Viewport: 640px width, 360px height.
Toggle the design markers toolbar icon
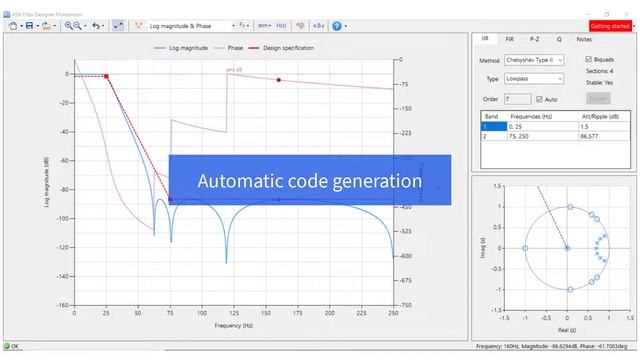coord(118,26)
